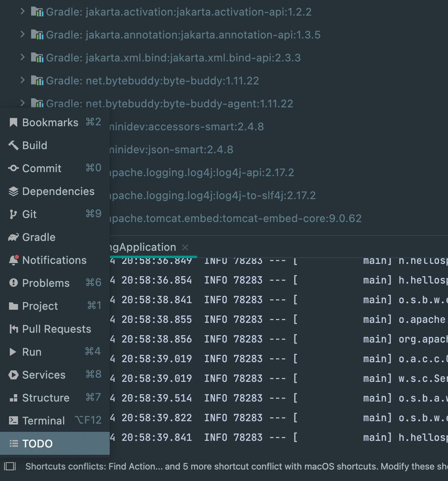Open Bookmarks tool window

55,123
